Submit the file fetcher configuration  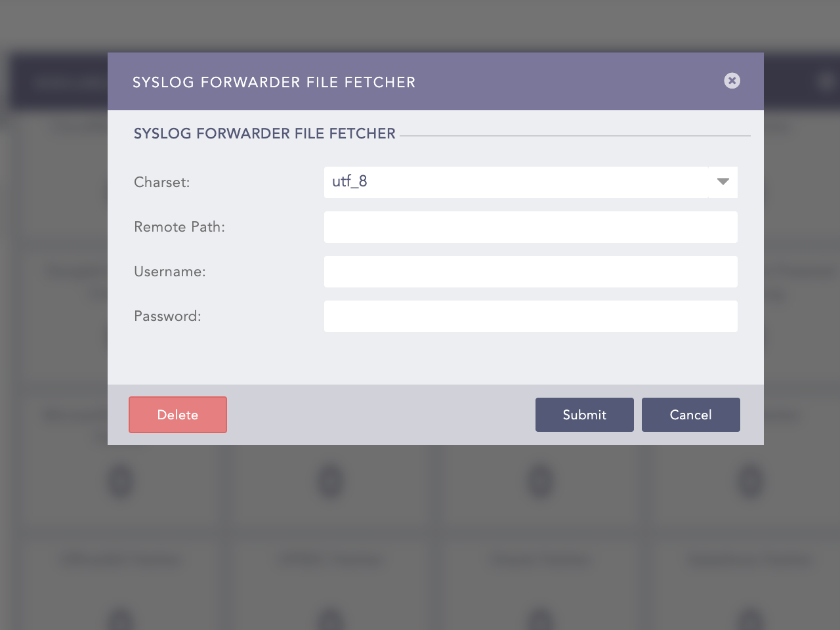584,415
